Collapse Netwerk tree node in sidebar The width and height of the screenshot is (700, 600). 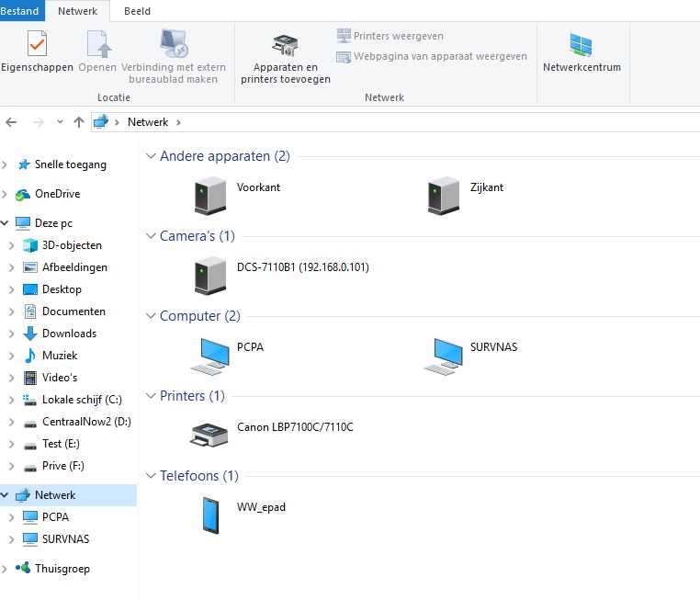coord(5,495)
